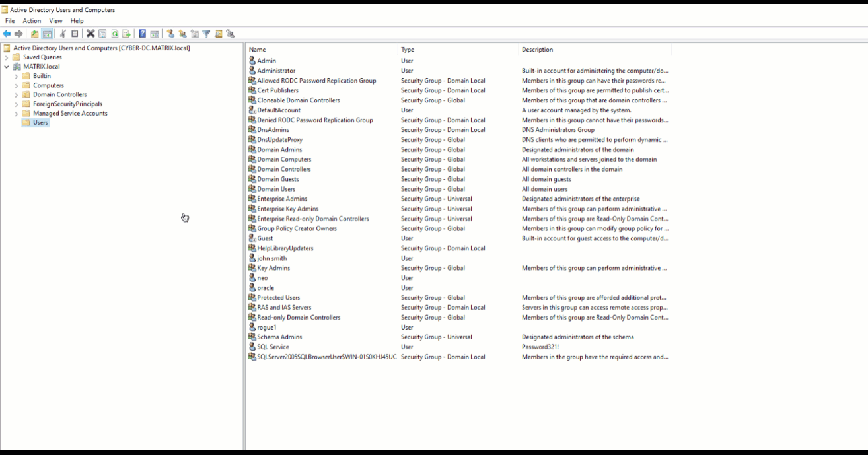Expand the ForeignSecurityPrincipals node
Viewport: 868px width, 455px height.
pos(17,104)
